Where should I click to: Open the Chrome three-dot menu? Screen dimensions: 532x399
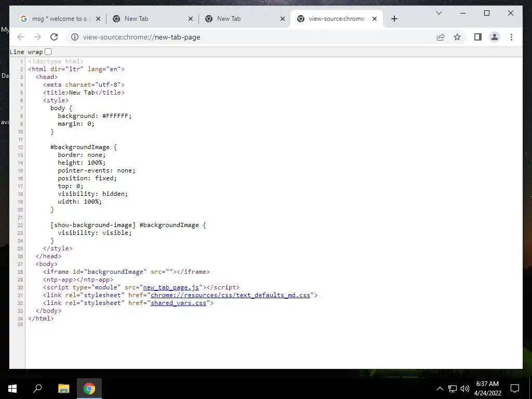511,37
